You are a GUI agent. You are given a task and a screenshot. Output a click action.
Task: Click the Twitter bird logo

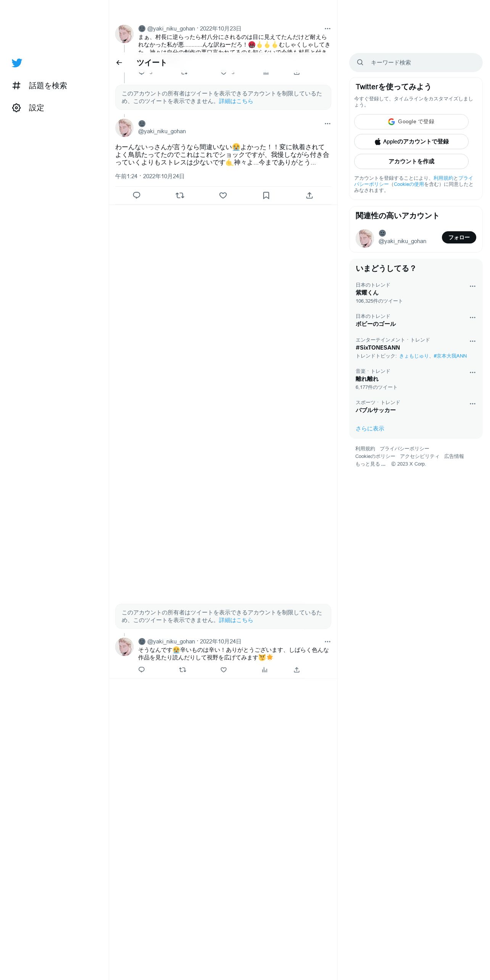[x=17, y=63]
